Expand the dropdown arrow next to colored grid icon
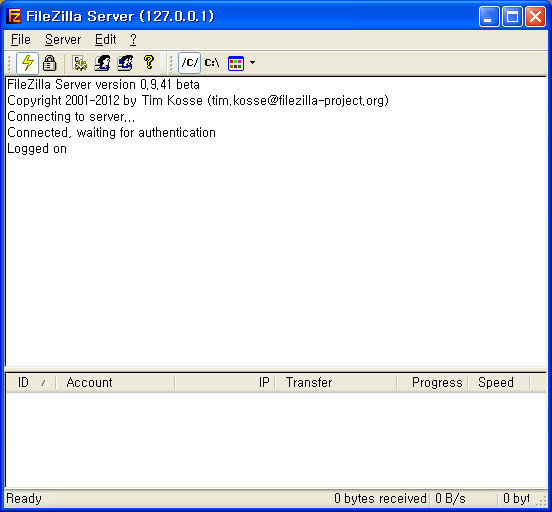552x512 pixels. click(x=252, y=63)
